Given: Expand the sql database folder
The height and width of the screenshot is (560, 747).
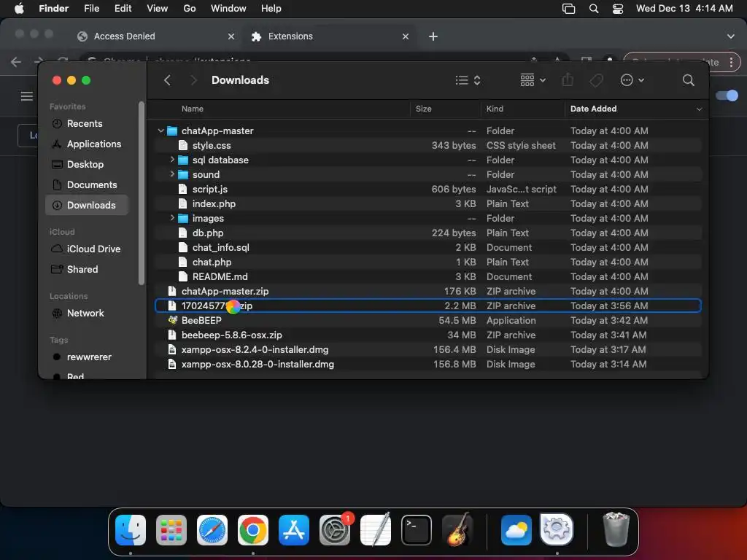Looking at the screenshot, I should (x=172, y=160).
